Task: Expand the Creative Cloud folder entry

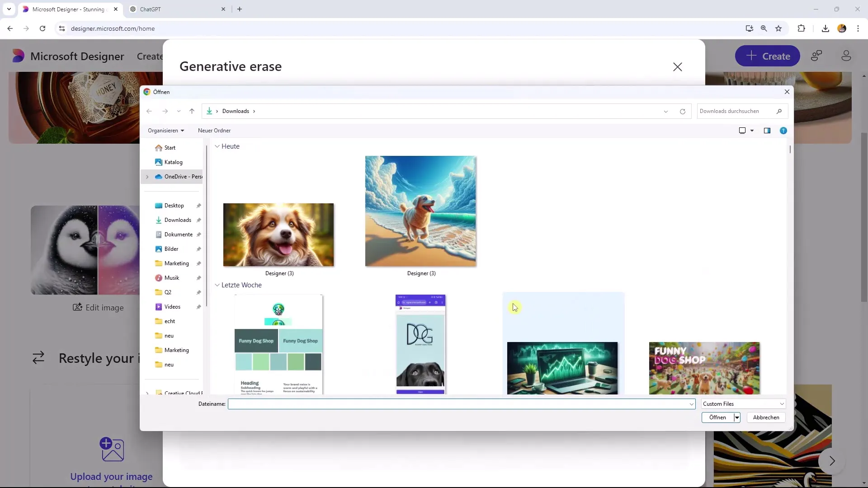Action: tap(147, 393)
